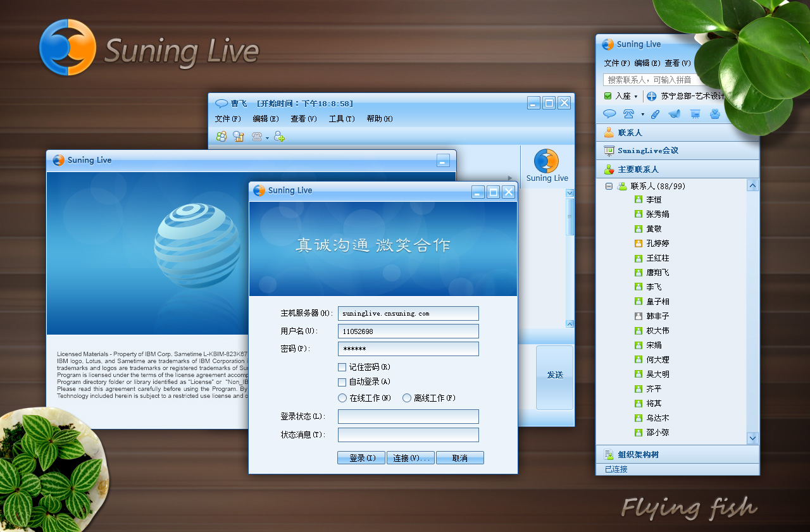Select contact 李恒
Screen dimensions: 810x532
point(654,200)
